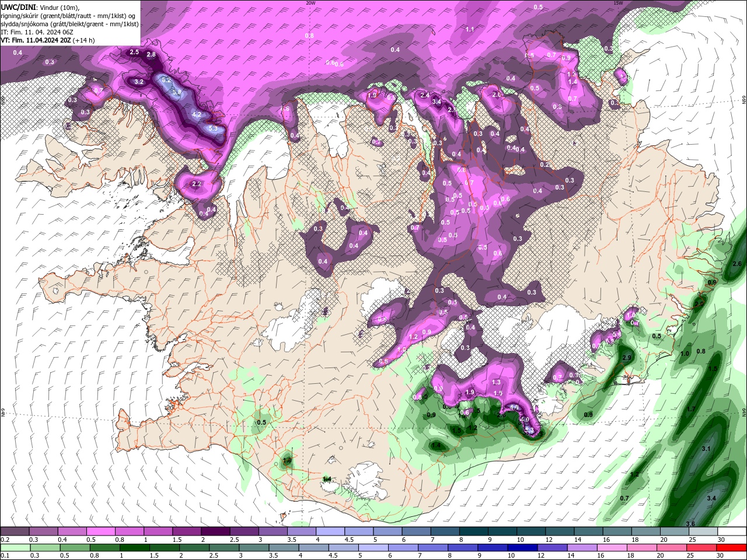Screen dimensions: 747x560
Task: Click the "rigning/skúrir" legend description line
Action: point(69,16)
